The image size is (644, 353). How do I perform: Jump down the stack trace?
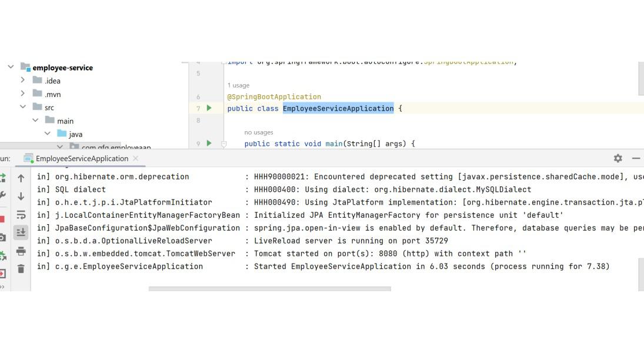point(22,196)
